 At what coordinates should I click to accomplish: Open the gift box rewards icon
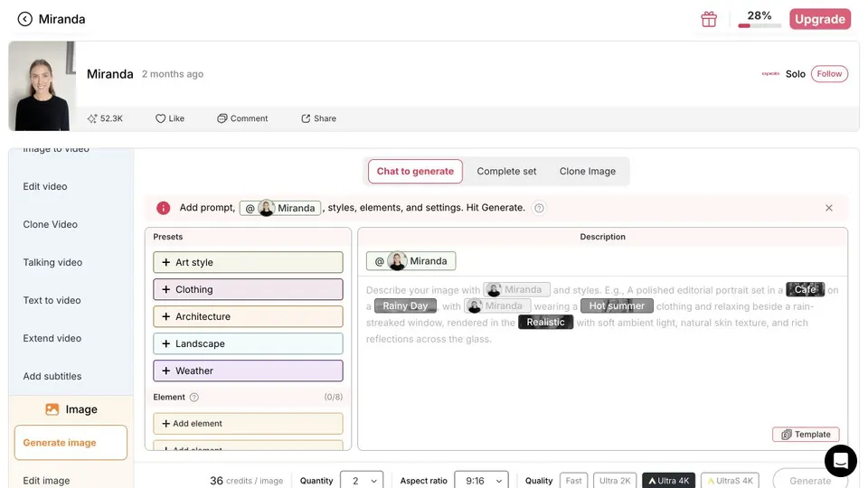pos(709,19)
